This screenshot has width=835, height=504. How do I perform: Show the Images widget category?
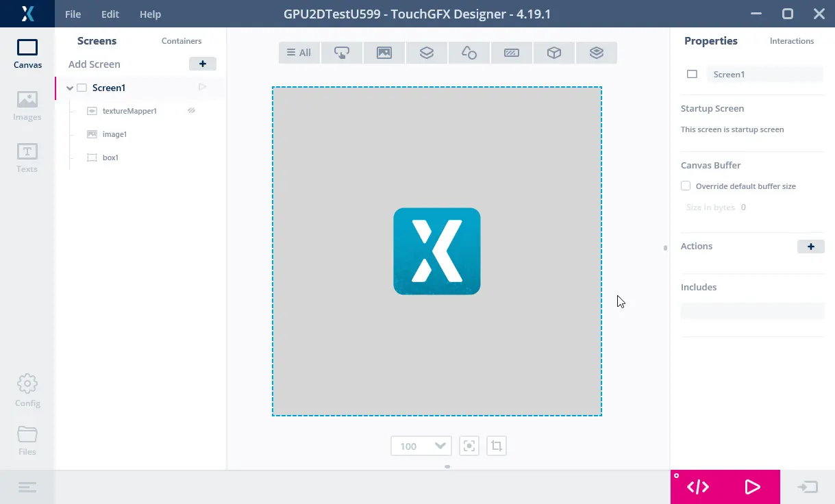384,53
